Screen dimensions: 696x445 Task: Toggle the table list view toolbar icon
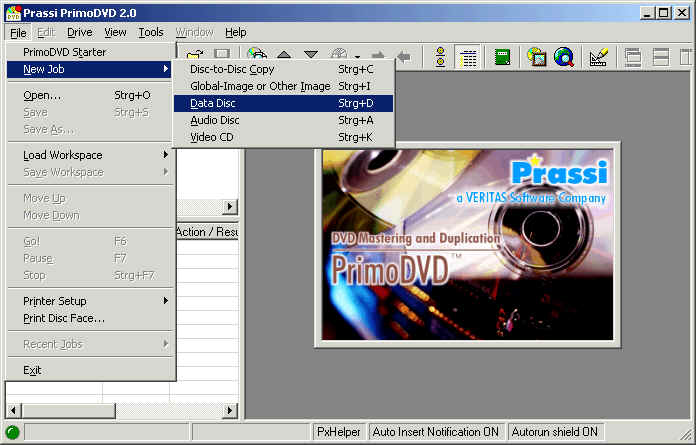pyautogui.click(x=468, y=57)
